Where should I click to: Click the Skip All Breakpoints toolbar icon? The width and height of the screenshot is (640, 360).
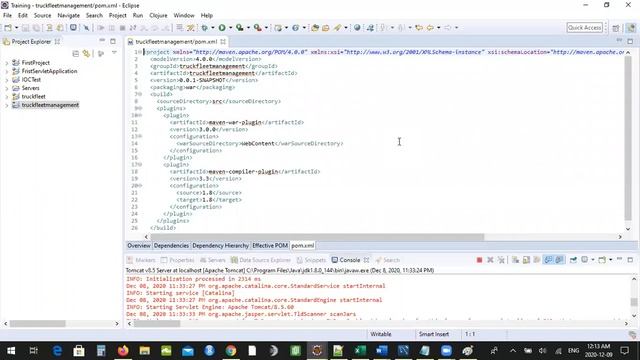click(x=86, y=28)
